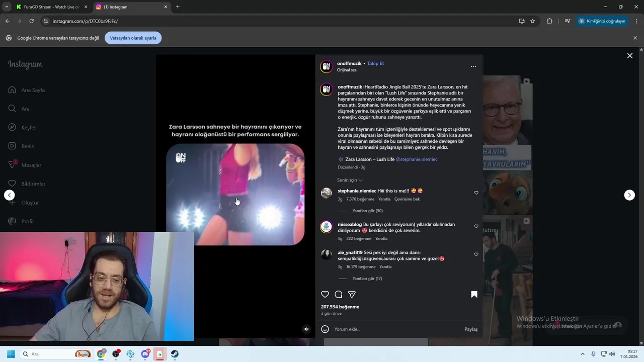Viewport: 644px width, 362px height.
Task: Open the Windows Start menu
Action: pos(11,354)
